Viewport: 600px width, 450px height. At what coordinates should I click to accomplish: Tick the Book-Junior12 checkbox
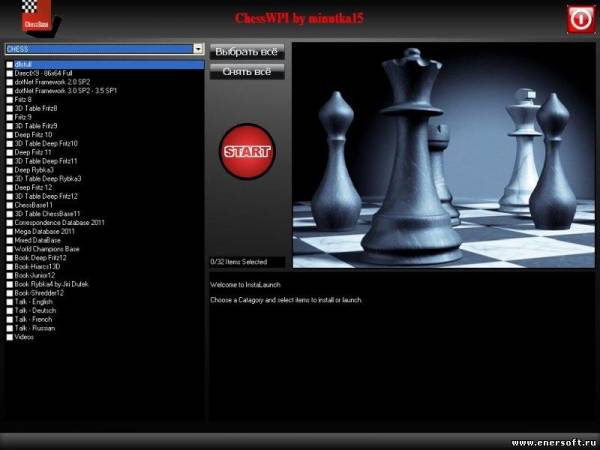click(x=10, y=276)
